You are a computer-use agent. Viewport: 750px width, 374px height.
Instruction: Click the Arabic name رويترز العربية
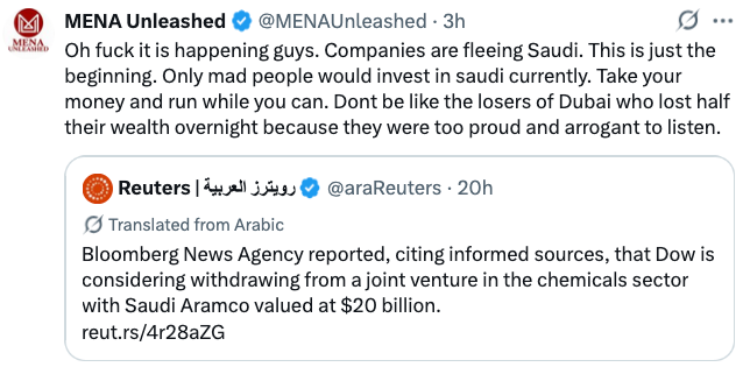[x=251, y=188]
